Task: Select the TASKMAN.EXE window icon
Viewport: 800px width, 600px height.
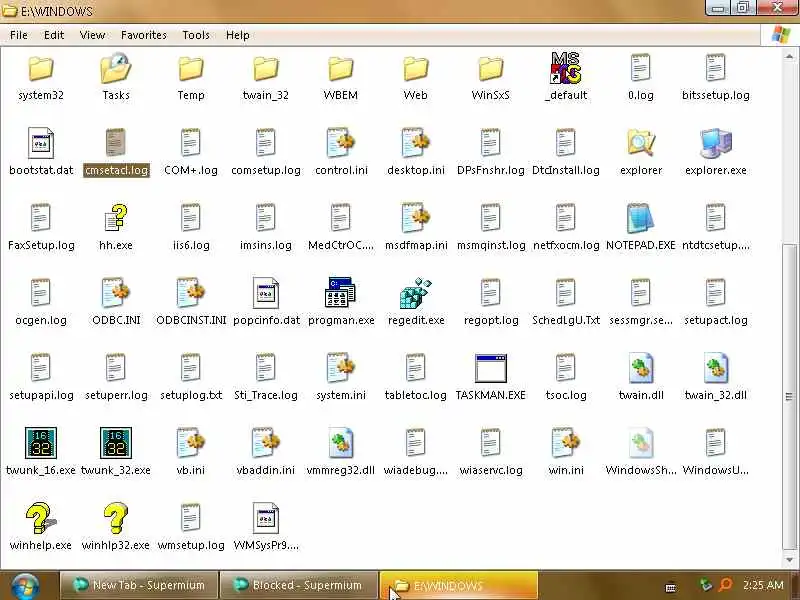Action: click(x=491, y=368)
